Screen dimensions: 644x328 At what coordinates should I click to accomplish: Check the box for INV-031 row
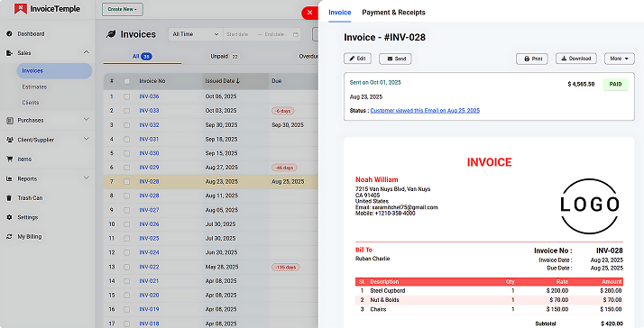[x=126, y=139]
